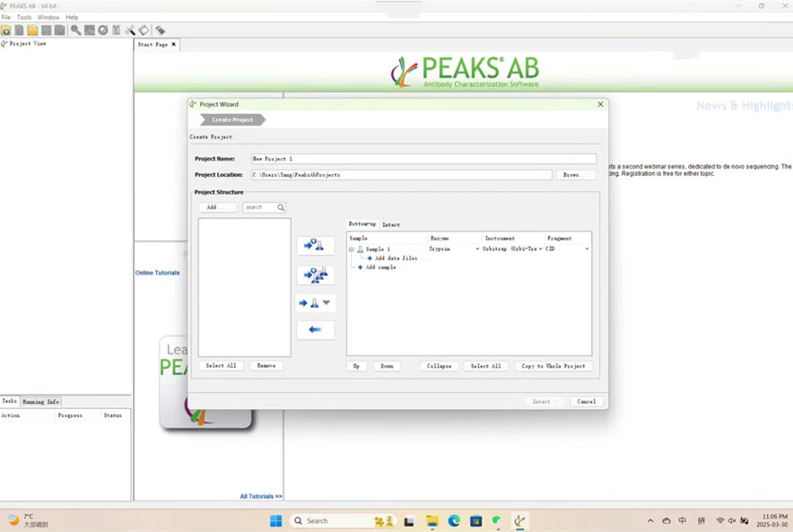This screenshot has height=532, width=793.
Task: Switch to the Running Info tab
Action: pos(41,402)
